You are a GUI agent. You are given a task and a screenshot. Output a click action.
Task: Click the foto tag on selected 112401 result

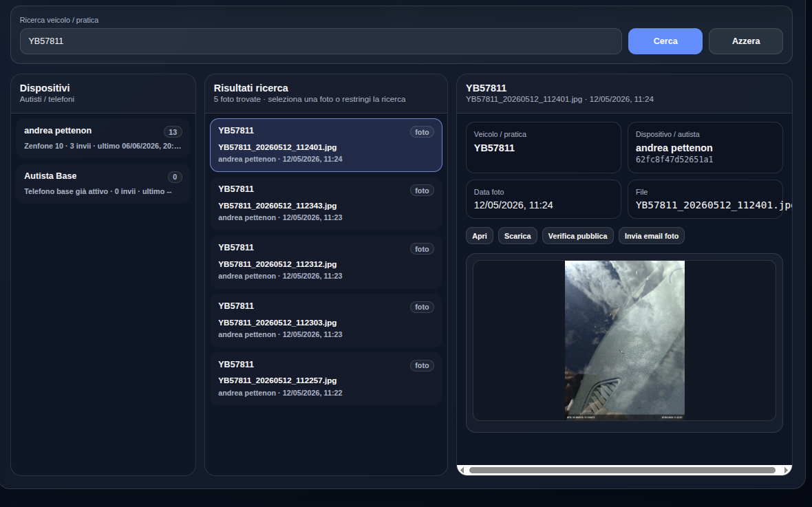[x=422, y=132]
